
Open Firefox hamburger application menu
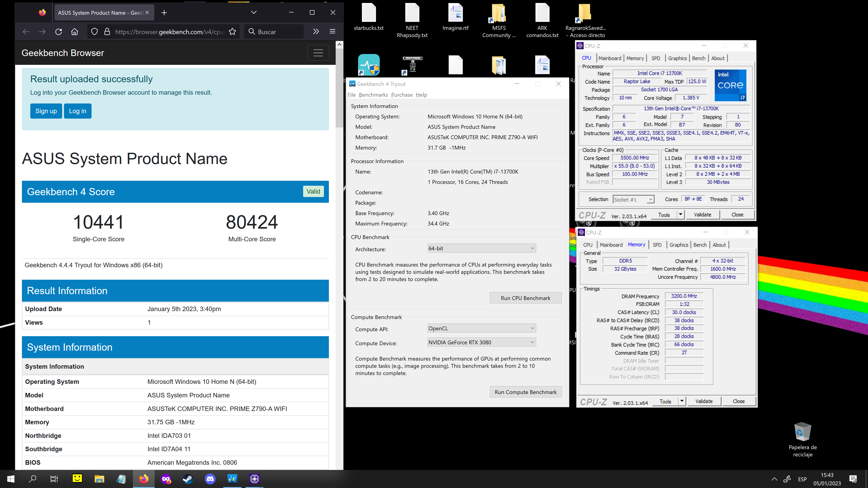click(x=332, y=32)
